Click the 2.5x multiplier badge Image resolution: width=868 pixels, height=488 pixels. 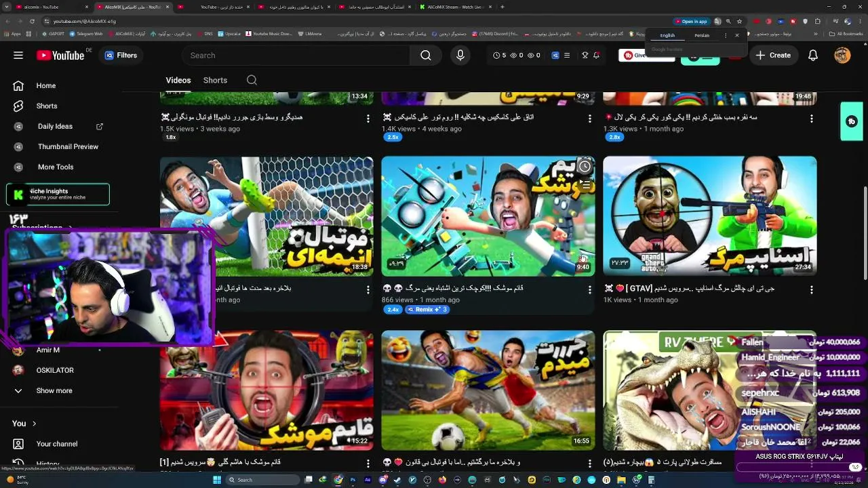(x=393, y=137)
